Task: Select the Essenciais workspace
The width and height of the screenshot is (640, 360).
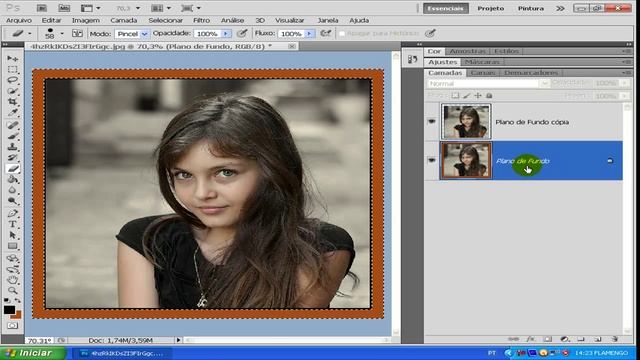Action: pyautogui.click(x=446, y=8)
